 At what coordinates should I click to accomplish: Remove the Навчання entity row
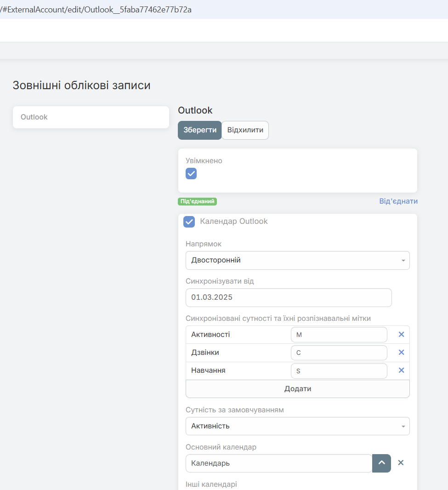(x=401, y=370)
